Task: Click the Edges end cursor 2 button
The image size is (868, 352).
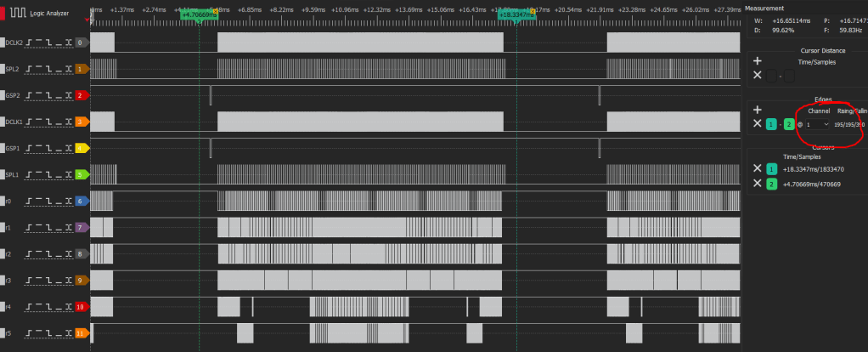Action: click(789, 124)
